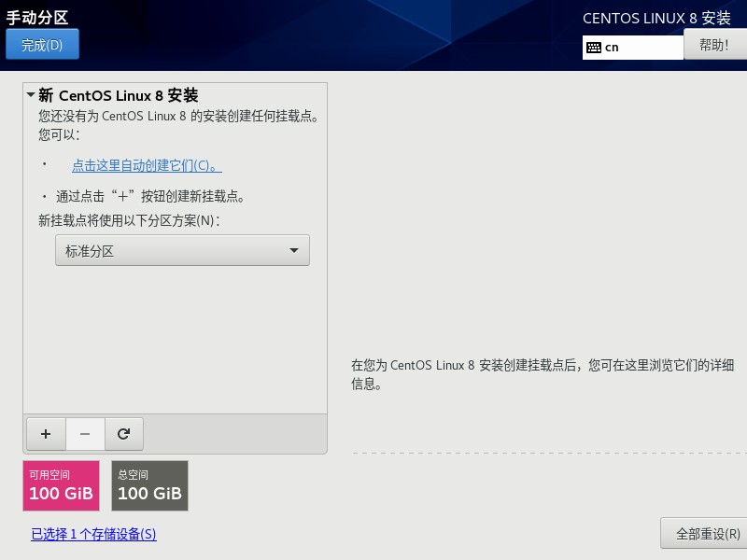Open 已选择 1 个存储设备(S) link
The width and height of the screenshot is (747, 560).
pyautogui.click(x=93, y=534)
